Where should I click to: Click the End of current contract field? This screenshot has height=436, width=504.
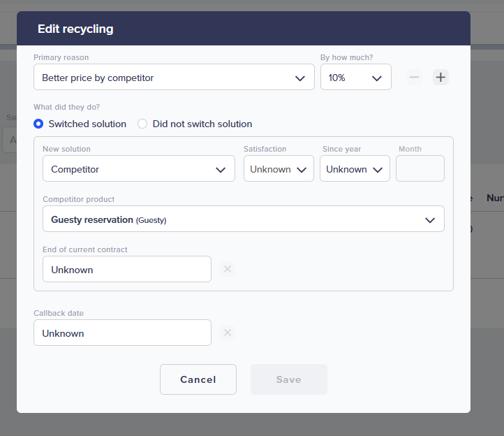click(x=127, y=269)
